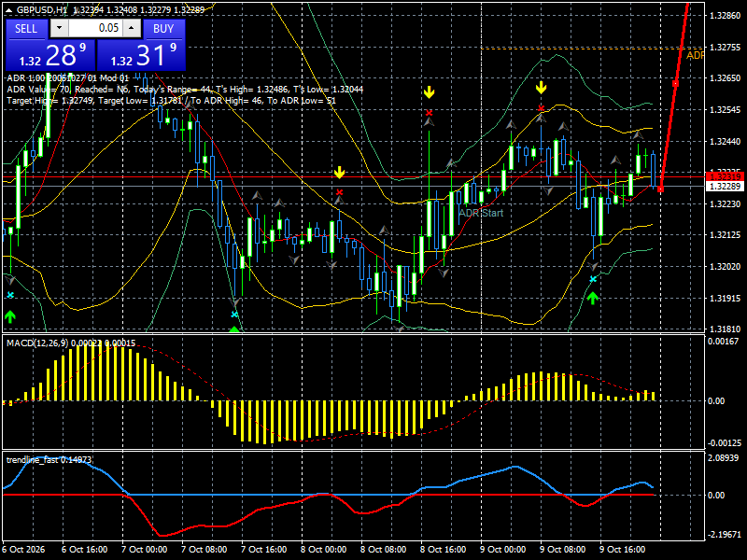Click the 1.32230 price axis label
Screen dimensions: 747x560
click(726, 203)
